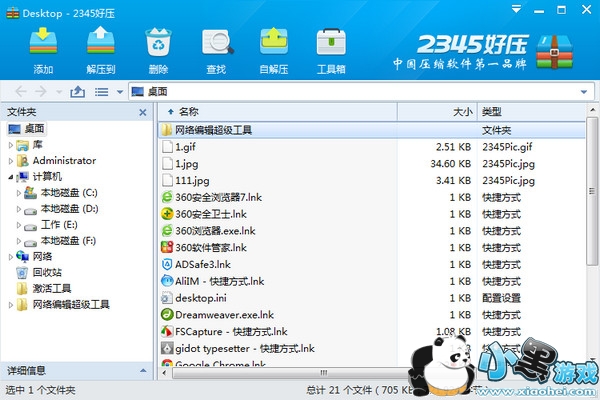Image resolution: width=600 pixels, height=400 pixels.
Task: Select the file 1.gif
Action: (x=185, y=147)
